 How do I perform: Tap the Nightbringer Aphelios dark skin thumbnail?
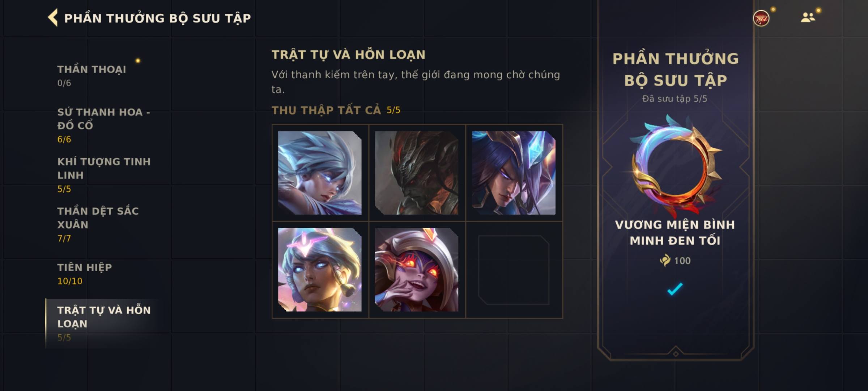(x=417, y=173)
